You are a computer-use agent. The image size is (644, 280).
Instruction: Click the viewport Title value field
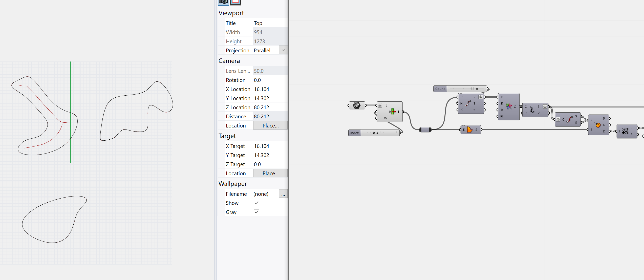pos(270,23)
